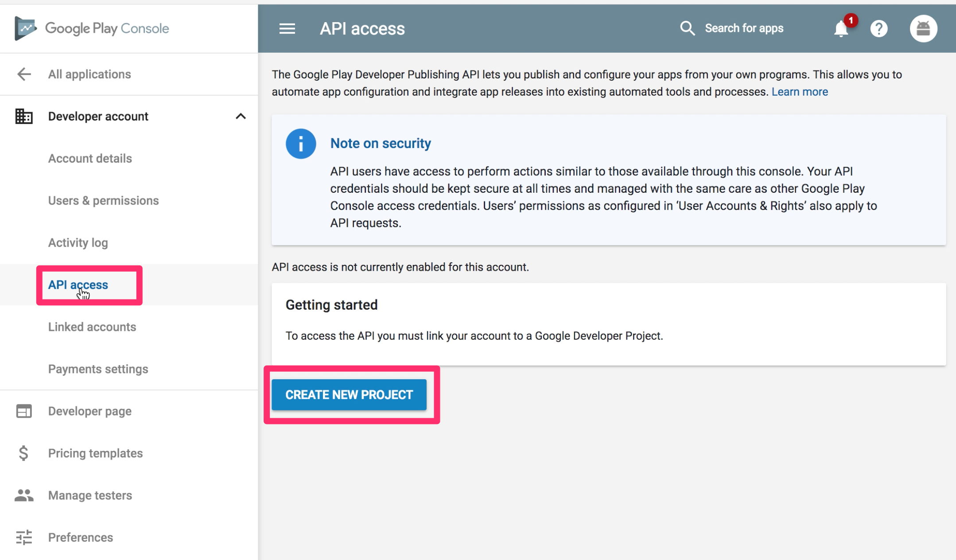
Task: Click the Pricing templates dollar icon
Action: pos(24,453)
